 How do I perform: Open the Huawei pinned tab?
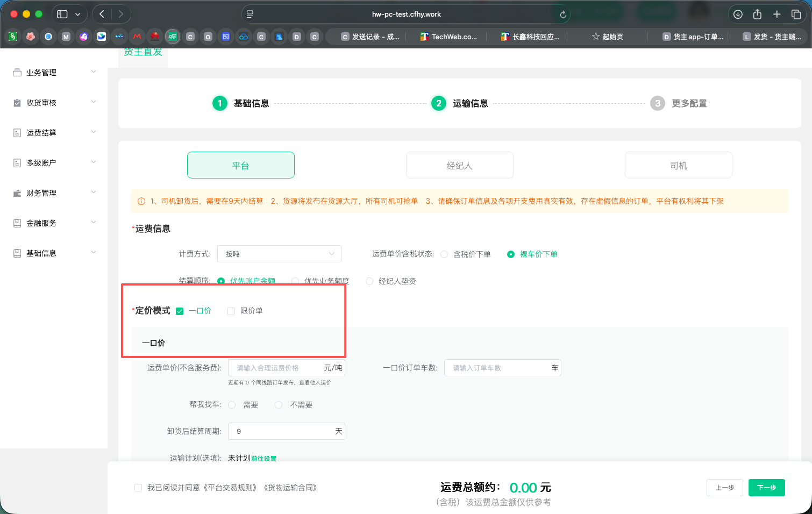pyautogui.click(x=155, y=37)
